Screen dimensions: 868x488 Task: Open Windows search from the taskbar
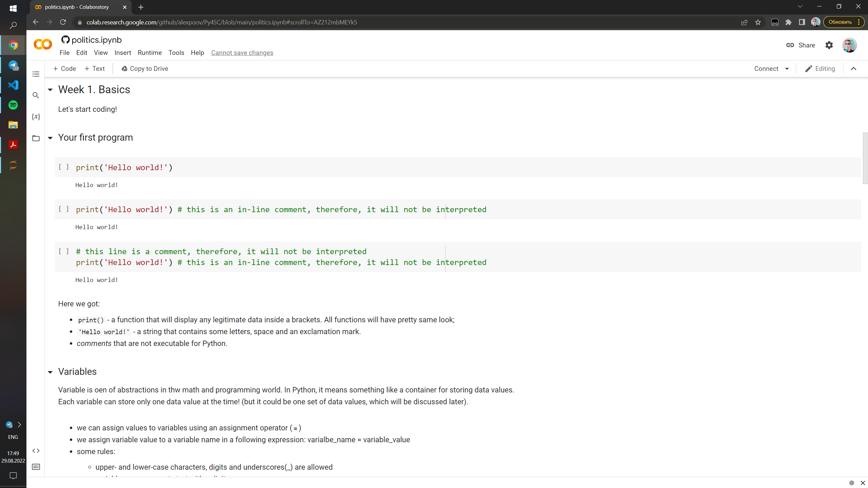point(13,25)
